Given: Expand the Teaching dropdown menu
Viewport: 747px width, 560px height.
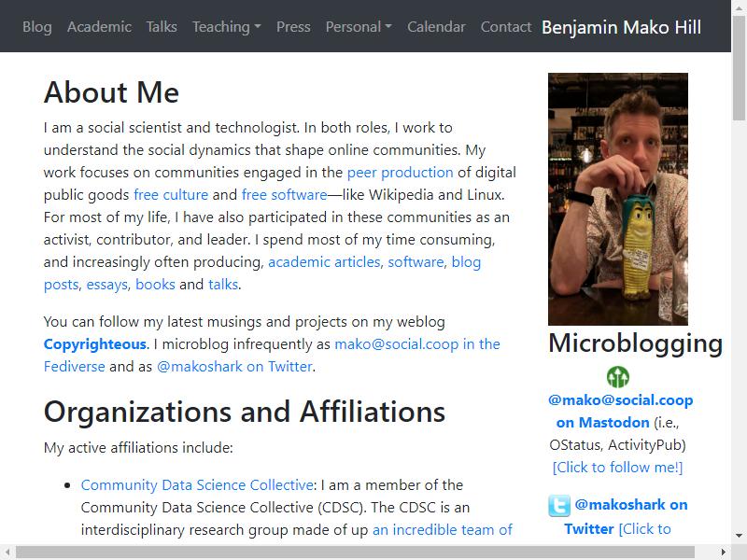Looking at the screenshot, I should point(227,27).
